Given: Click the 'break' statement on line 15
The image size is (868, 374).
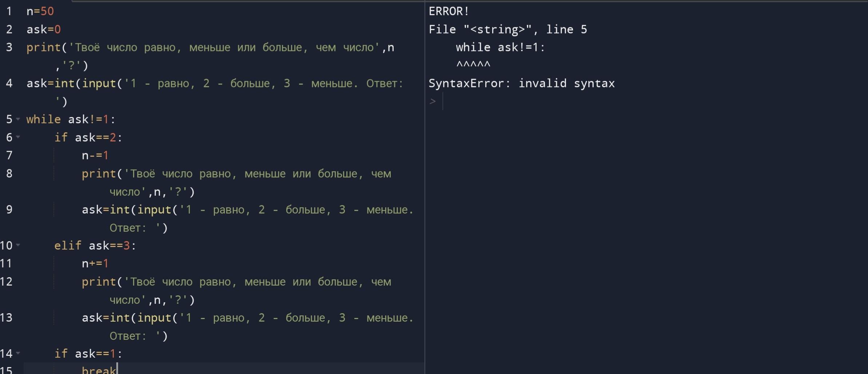Looking at the screenshot, I should click(98, 370).
